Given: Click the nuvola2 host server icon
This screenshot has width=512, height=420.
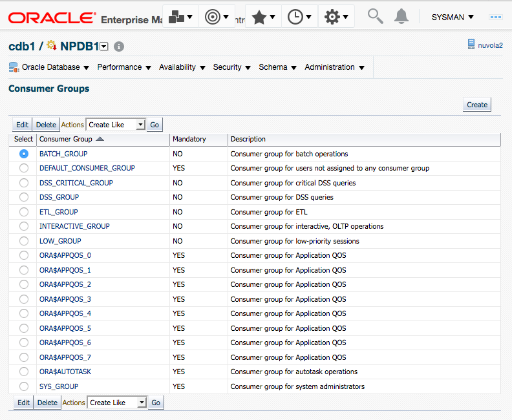Looking at the screenshot, I should click(x=471, y=44).
